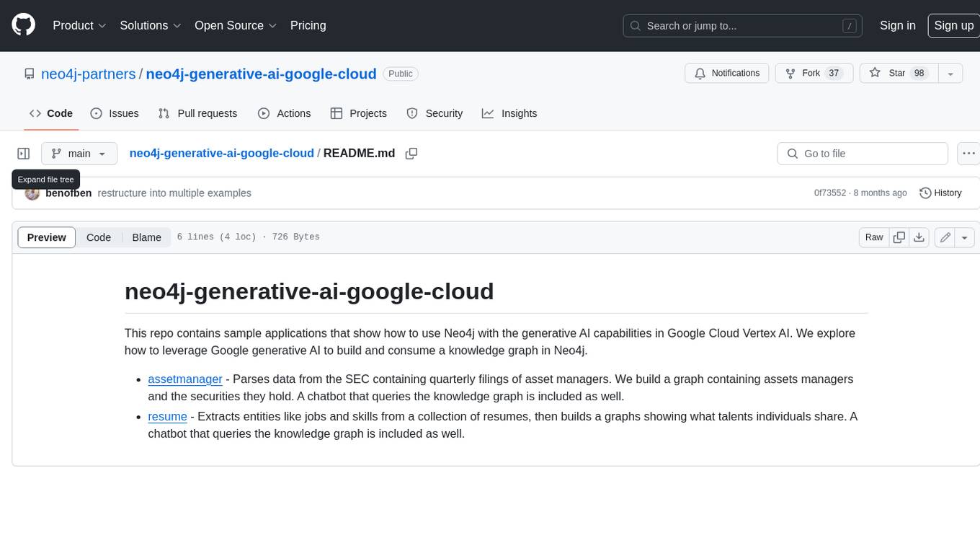Download the raw file icon

click(x=919, y=237)
